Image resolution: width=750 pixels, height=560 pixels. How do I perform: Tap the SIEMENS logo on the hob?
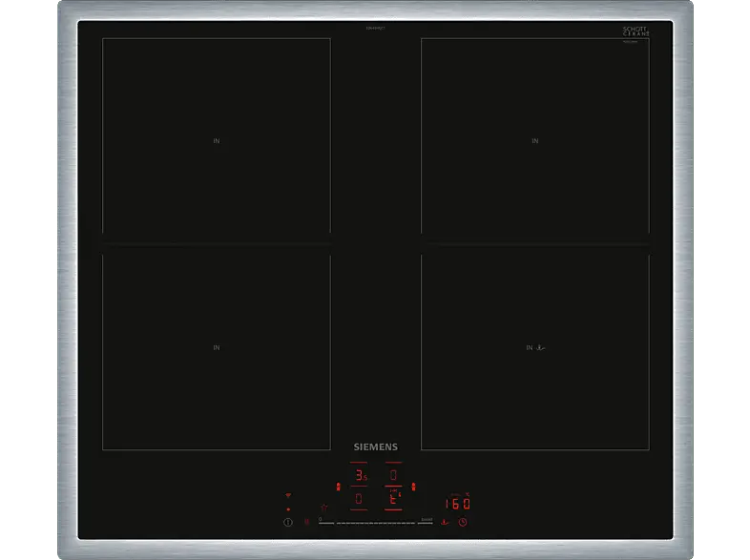tap(375, 446)
